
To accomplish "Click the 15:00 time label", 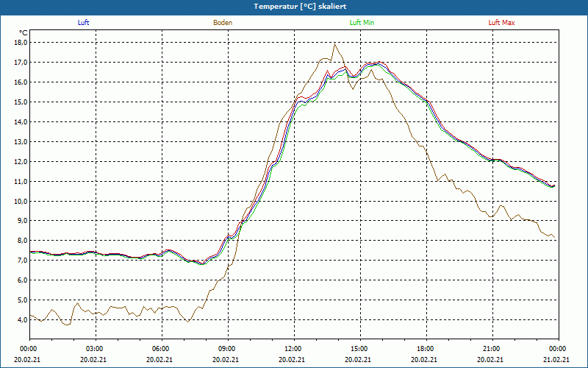I will point(358,349).
